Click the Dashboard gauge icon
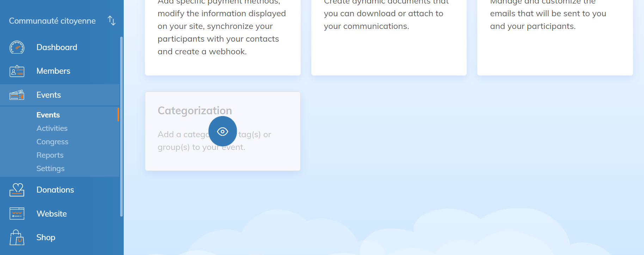The width and height of the screenshot is (644, 255). click(x=17, y=47)
